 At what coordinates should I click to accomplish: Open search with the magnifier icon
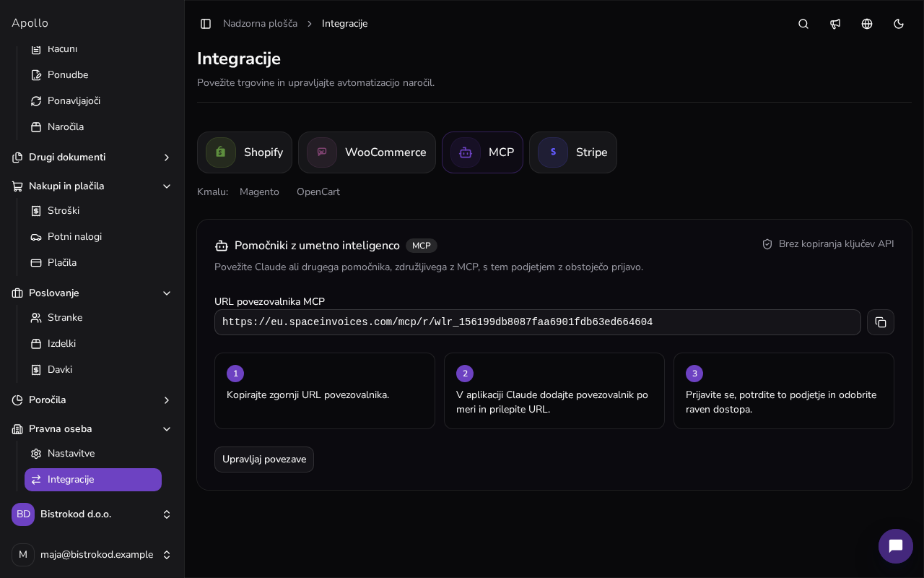(803, 24)
